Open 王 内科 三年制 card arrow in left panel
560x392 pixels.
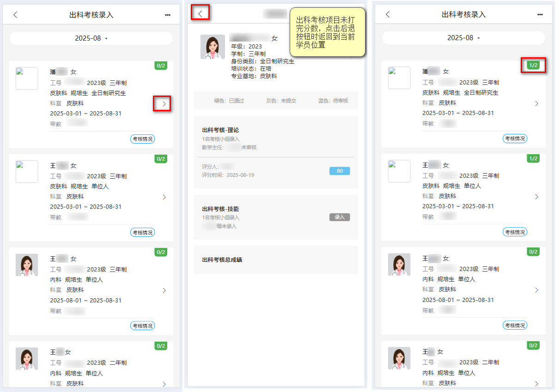coord(164,290)
